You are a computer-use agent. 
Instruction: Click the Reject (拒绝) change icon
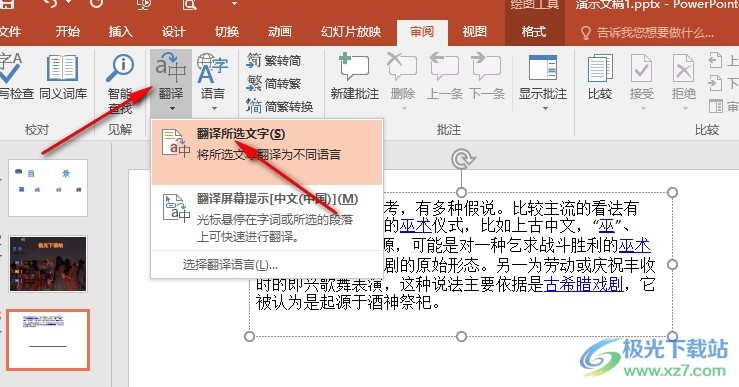[x=683, y=68]
